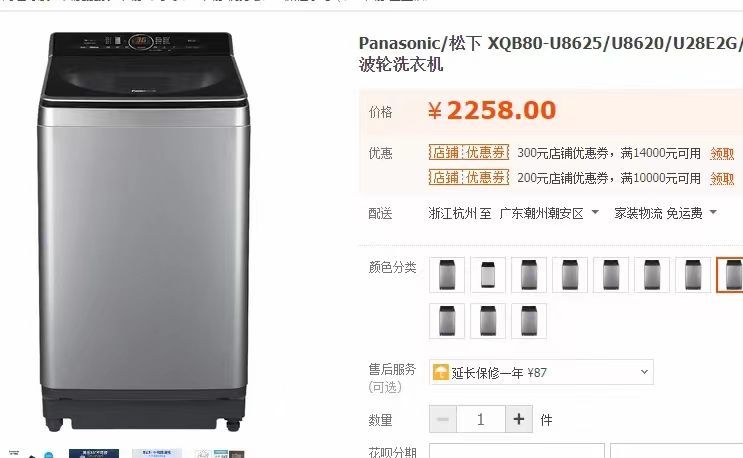The image size is (743, 458).
Task: Pick the third swatch in second row
Action: click(529, 321)
